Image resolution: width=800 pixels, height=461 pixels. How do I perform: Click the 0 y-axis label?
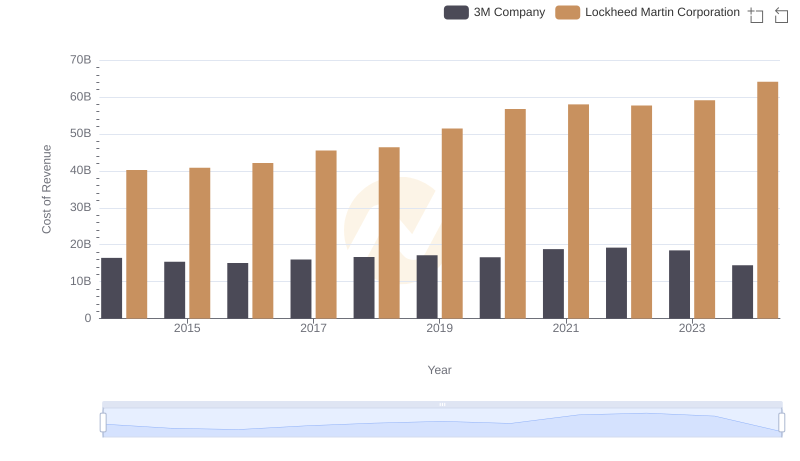[x=88, y=318]
